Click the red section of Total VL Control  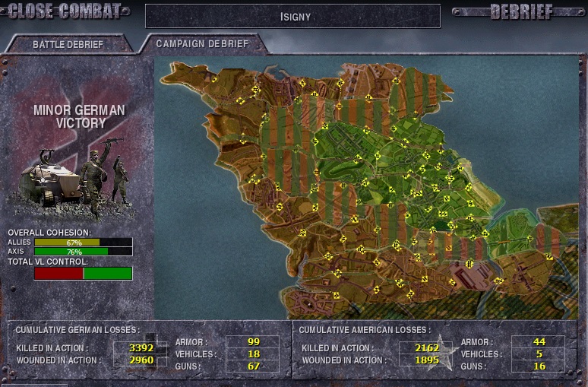click(x=58, y=273)
